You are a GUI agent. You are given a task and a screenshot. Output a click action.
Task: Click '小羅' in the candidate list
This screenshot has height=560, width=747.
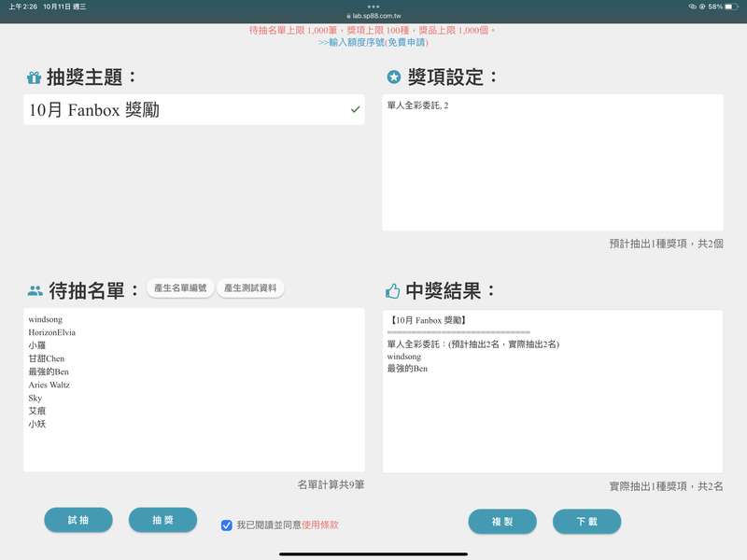[37, 345]
